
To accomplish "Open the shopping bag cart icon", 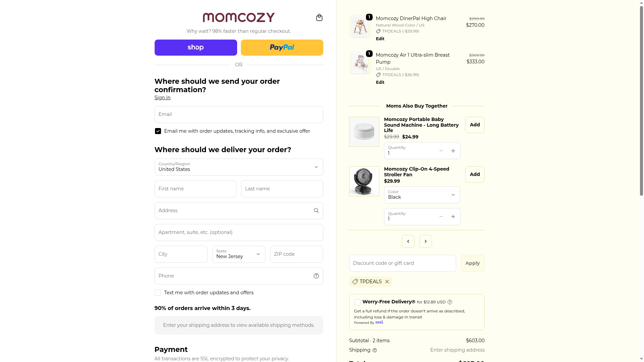I will 319,17.
